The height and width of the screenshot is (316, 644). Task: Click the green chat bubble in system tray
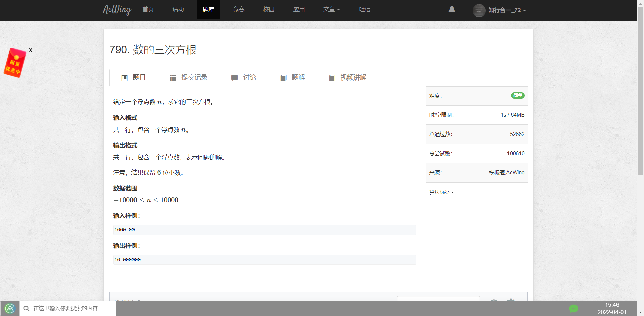574,308
